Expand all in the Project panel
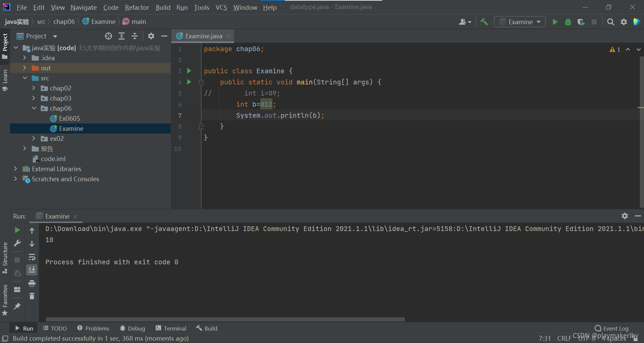The width and height of the screenshot is (644, 343). (x=122, y=36)
